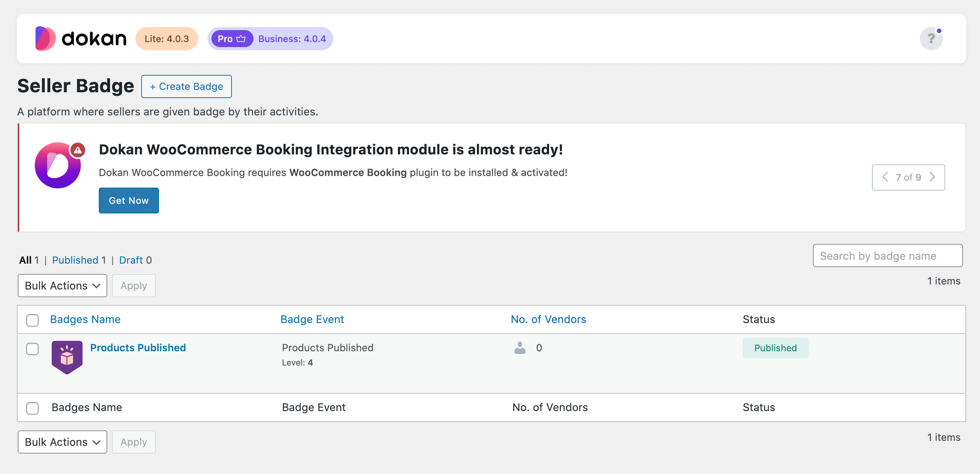Click the Published status label

point(776,348)
